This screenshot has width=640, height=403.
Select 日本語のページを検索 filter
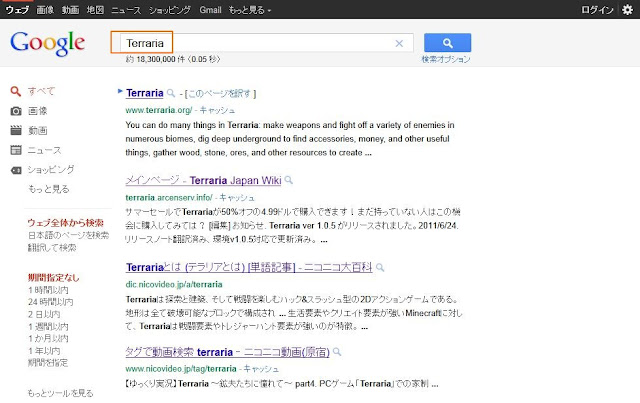[68, 235]
